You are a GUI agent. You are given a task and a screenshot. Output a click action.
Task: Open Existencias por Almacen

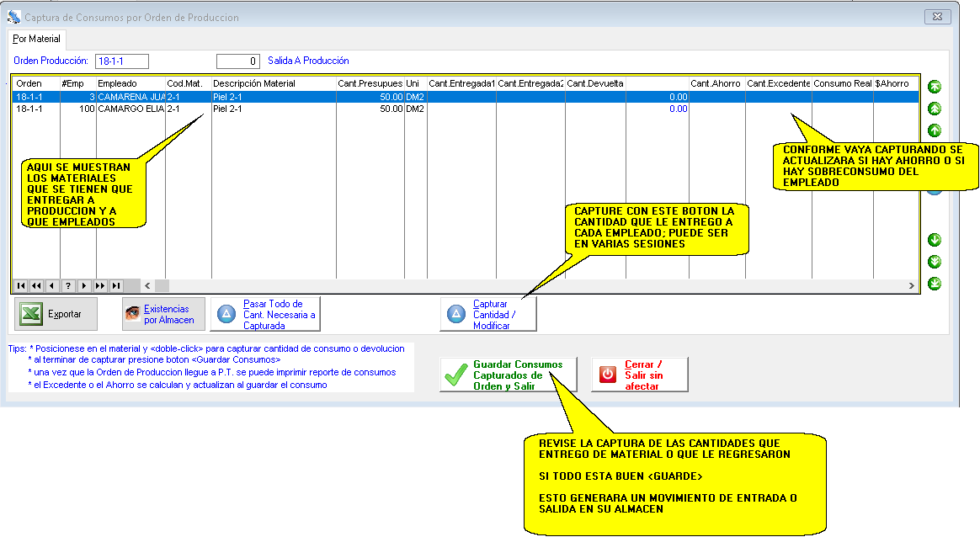[x=163, y=314]
